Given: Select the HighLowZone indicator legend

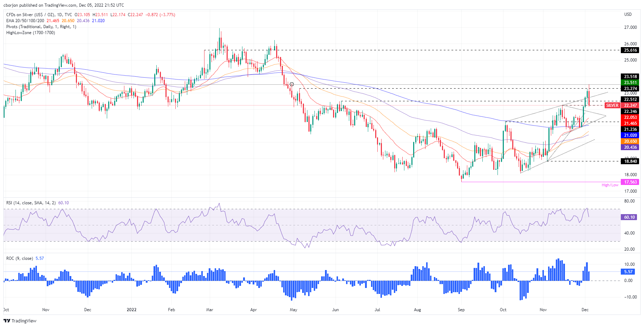Looking at the screenshot, I should pos(31,33).
